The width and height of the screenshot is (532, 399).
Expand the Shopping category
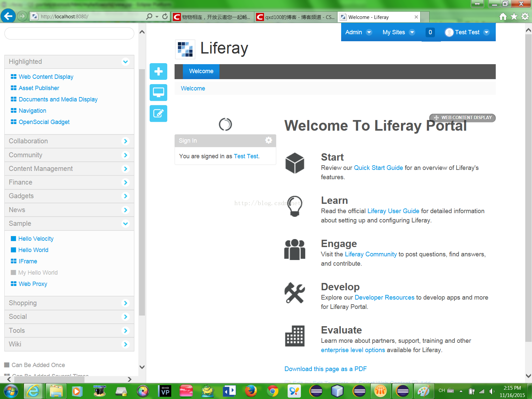[x=125, y=303]
